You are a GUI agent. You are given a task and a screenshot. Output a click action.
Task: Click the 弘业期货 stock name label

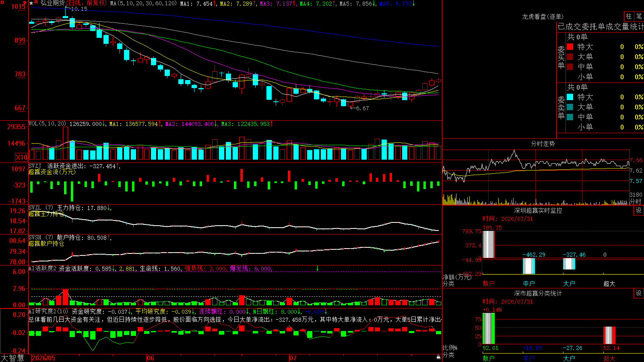click(x=53, y=3)
